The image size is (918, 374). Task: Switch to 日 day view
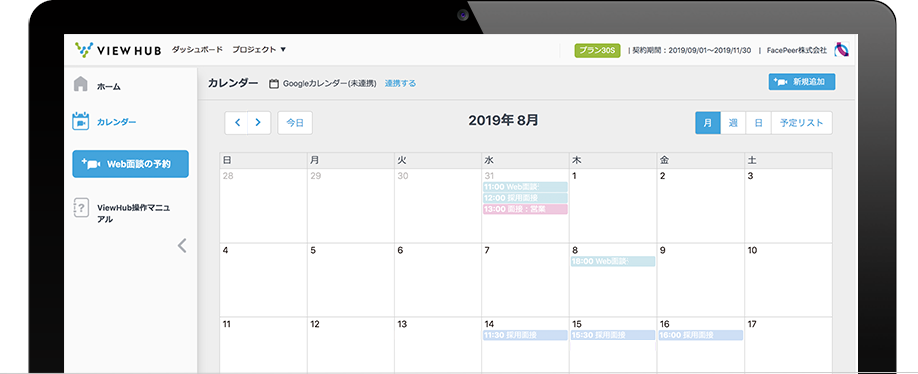pos(758,123)
